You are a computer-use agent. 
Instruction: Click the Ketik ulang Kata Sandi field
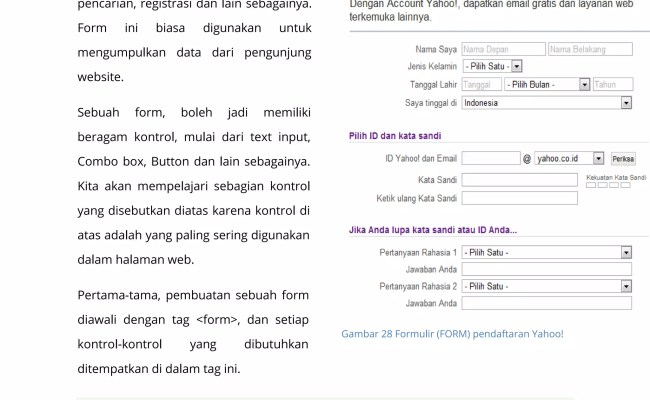pyautogui.click(x=519, y=198)
